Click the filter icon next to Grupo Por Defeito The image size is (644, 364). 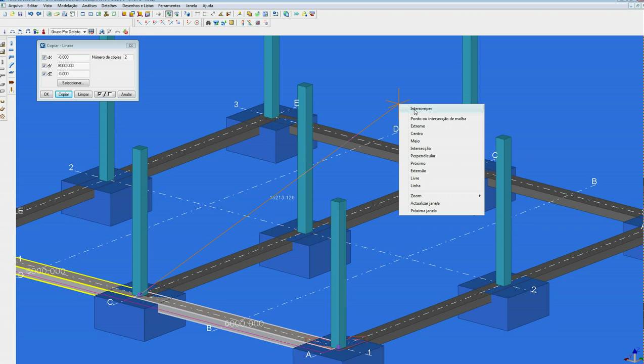coord(91,31)
